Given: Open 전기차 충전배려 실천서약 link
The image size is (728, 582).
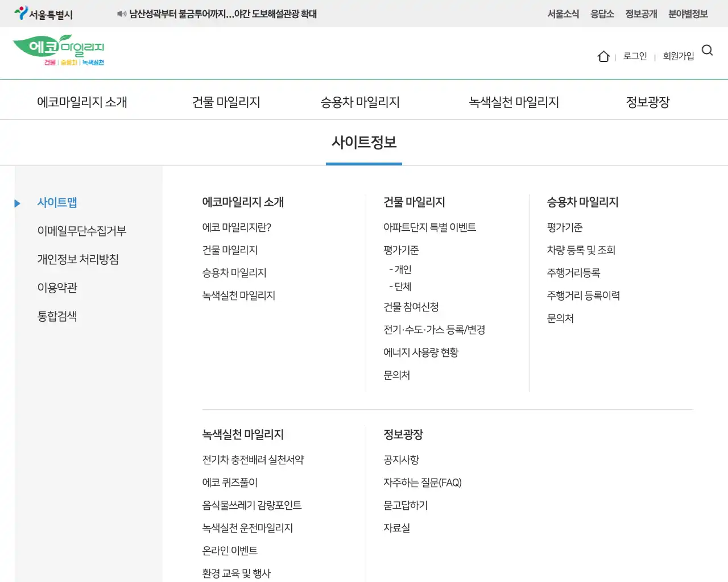Looking at the screenshot, I should pos(253,460).
